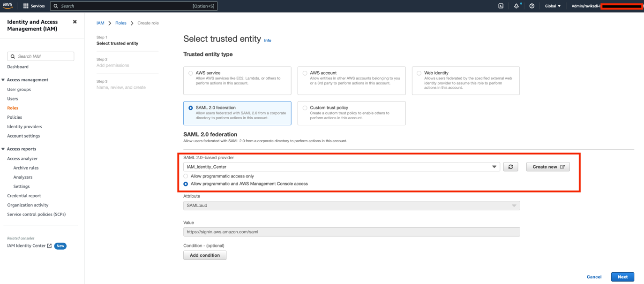Collapse the Access management section
Image resolution: width=644 pixels, height=284 pixels.
tap(3, 80)
